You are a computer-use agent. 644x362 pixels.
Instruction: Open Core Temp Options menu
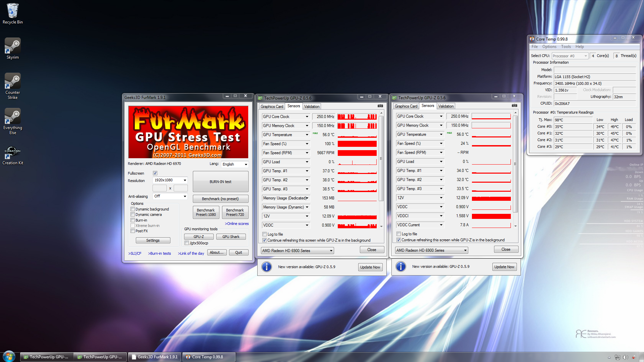click(x=549, y=47)
